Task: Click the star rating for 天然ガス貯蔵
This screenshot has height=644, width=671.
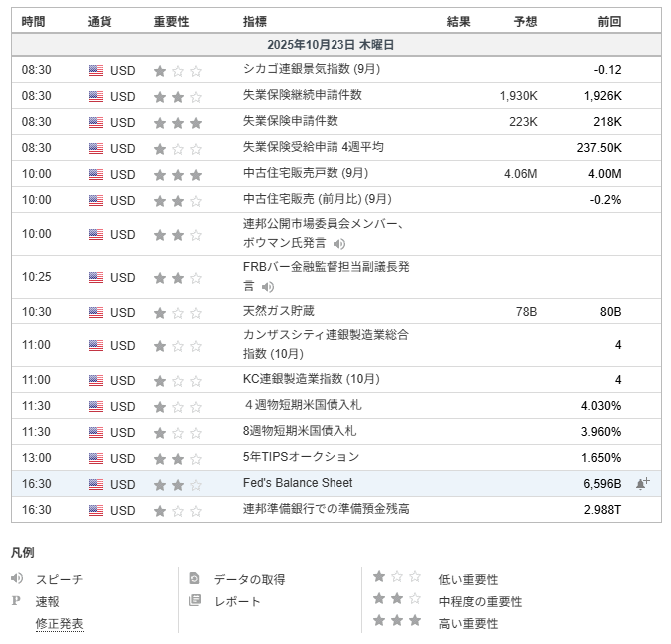Action: point(177,313)
